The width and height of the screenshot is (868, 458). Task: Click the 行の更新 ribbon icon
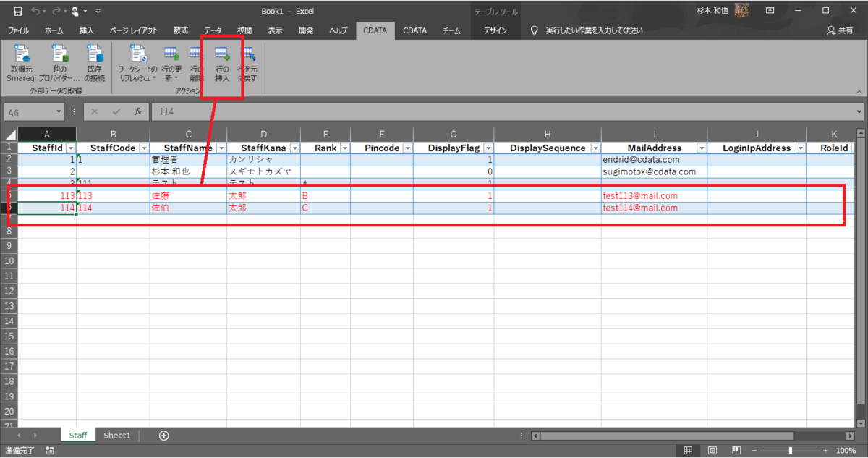(x=171, y=63)
